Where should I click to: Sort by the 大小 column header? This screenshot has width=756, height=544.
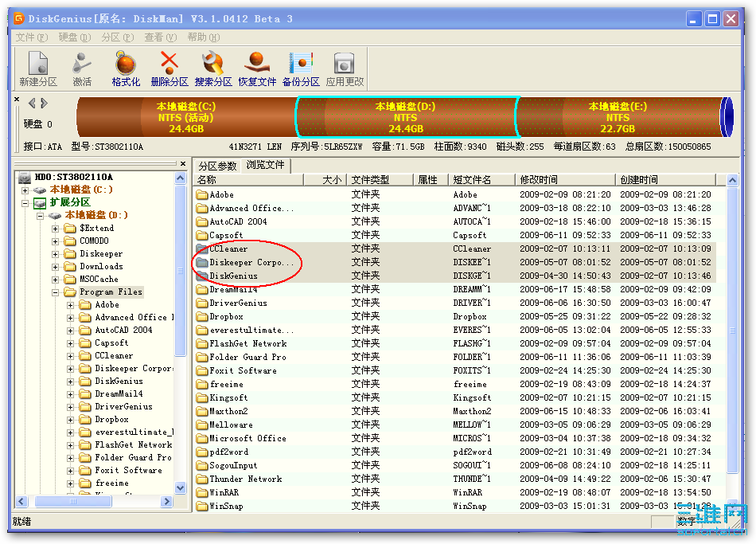click(x=325, y=180)
